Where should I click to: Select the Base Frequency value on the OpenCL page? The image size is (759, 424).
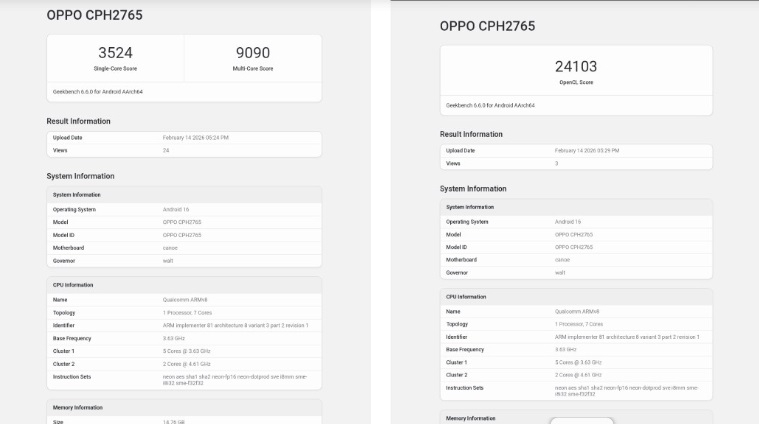coord(565,349)
